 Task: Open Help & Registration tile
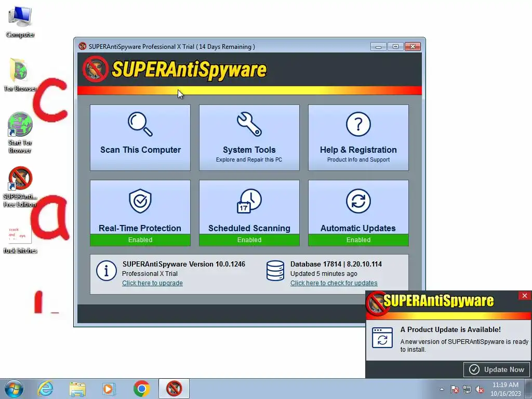click(x=358, y=137)
